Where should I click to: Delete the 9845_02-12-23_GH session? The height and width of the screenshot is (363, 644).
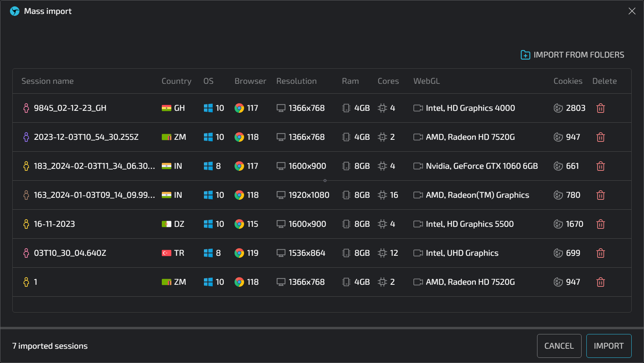[600, 108]
